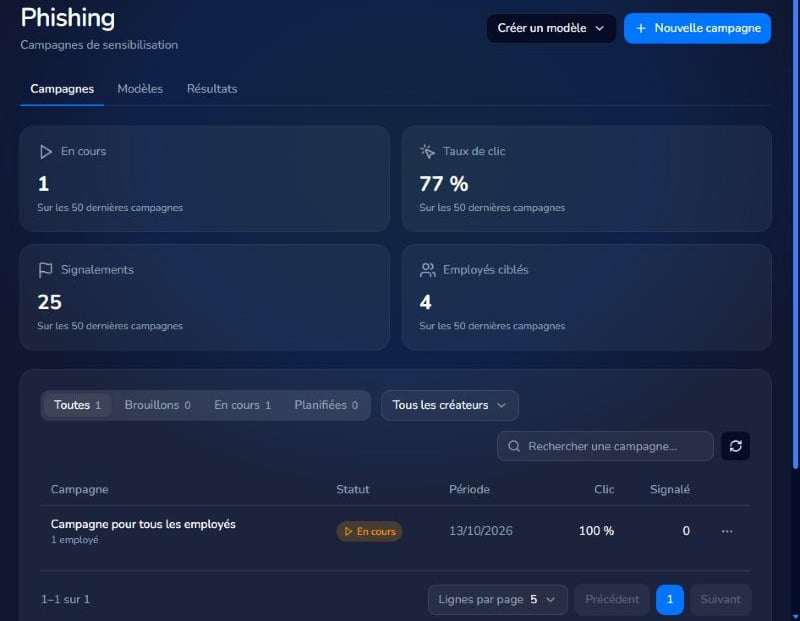800x621 pixels.
Task: Click the magnifier icon in search field
Action: pyautogui.click(x=514, y=446)
